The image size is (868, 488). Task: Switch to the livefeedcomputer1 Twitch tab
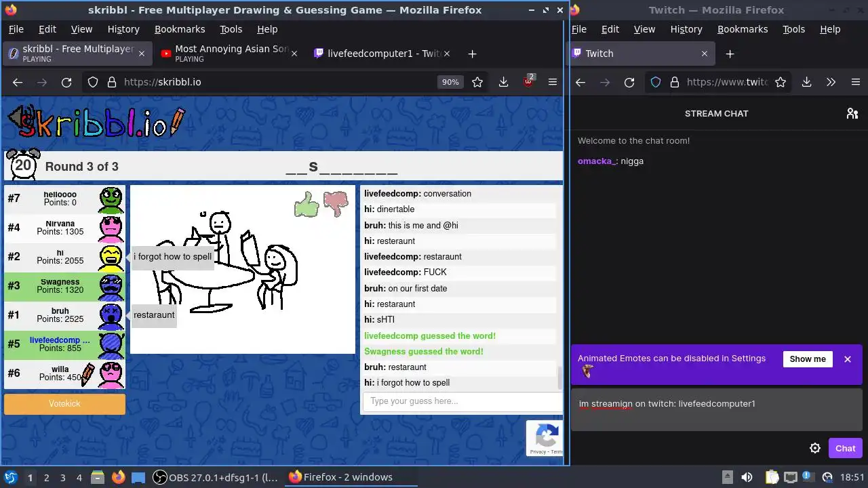click(x=382, y=54)
